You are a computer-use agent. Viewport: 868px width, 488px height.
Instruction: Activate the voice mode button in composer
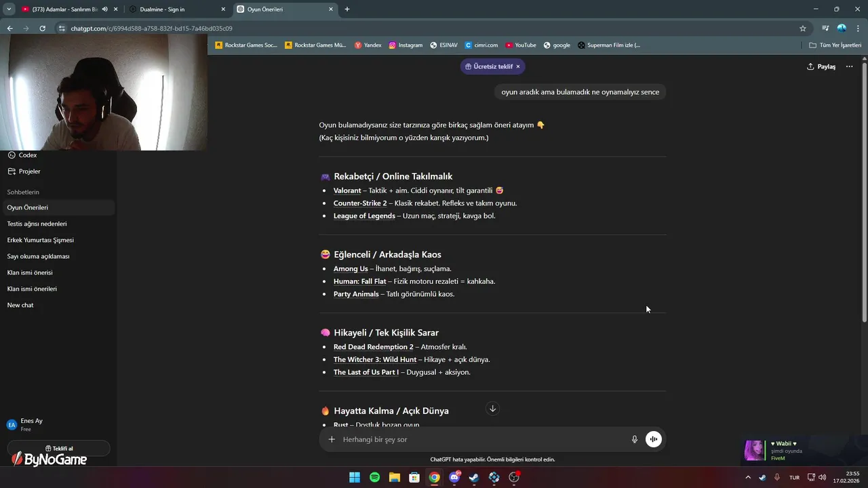click(x=653, y=439)
